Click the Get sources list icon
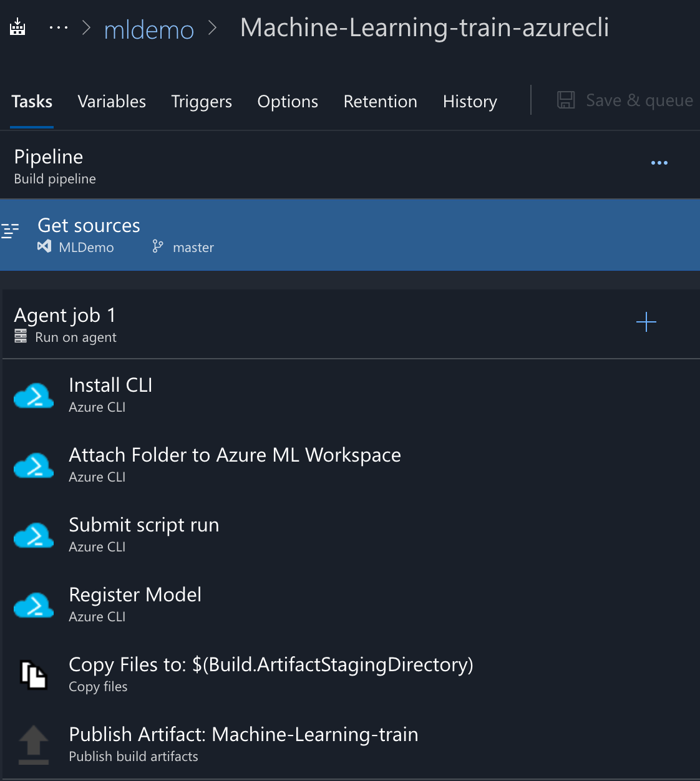Screen dimensions: 700x781 tap(11, 230)
